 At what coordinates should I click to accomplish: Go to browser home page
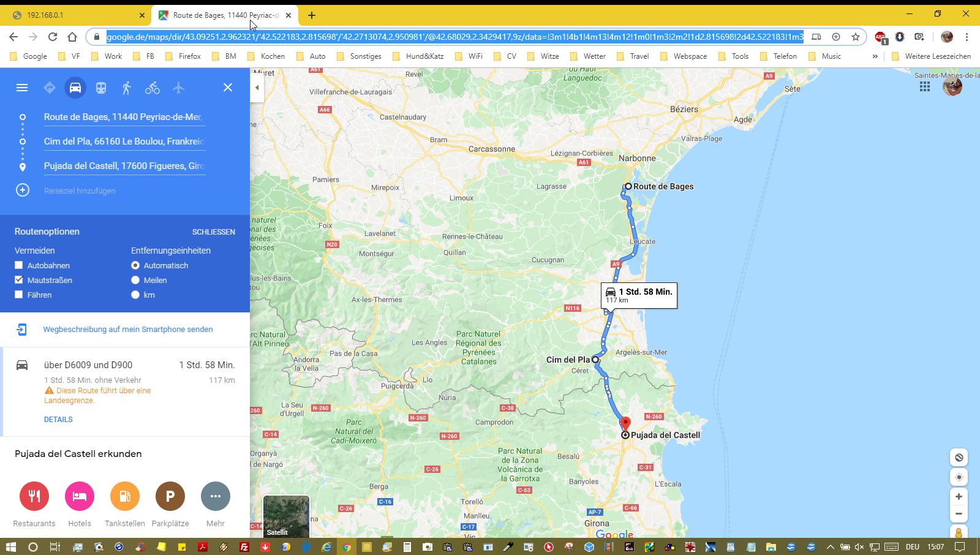[72, 37]
